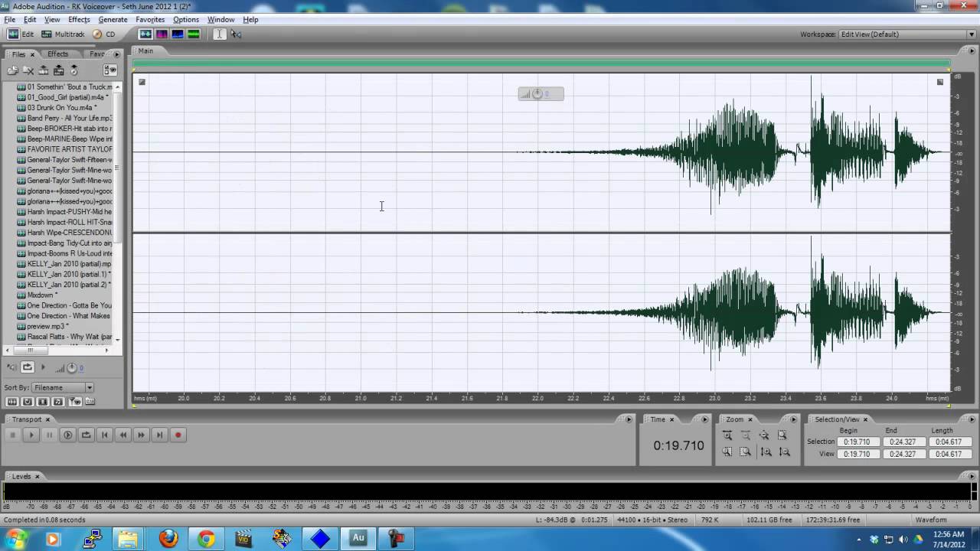
Task: Toggle Show Markers filter button
Action: (x=75, y=402)
